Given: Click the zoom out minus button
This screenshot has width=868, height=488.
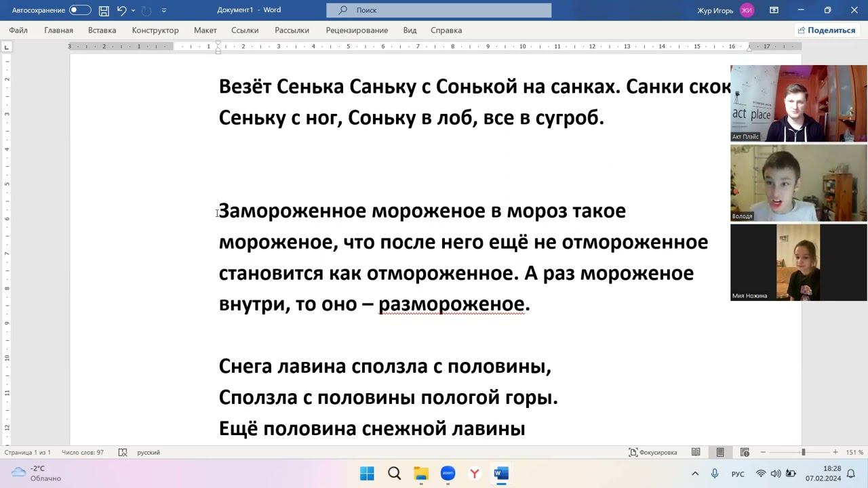Looking at the screenshot, I should click(763, 452).
